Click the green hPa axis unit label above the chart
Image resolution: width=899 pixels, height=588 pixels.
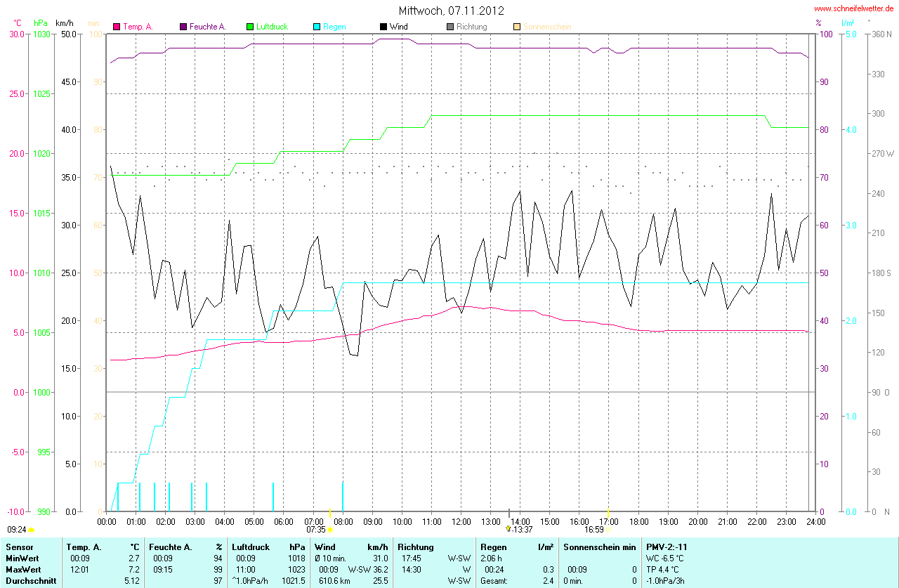(x=40, y=22)
